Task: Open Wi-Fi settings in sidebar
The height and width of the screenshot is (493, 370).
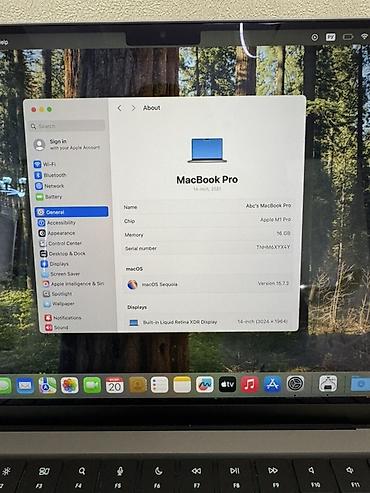Action: [45, 164]
